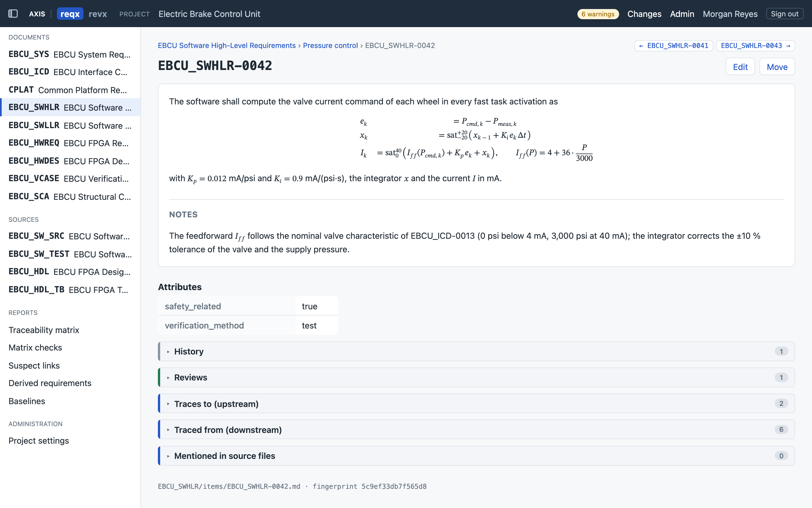This screenshot has height=508, width=812.
Task: Select EBCU_SWHLR document in sidebar
Action: (x=70, y=107)
